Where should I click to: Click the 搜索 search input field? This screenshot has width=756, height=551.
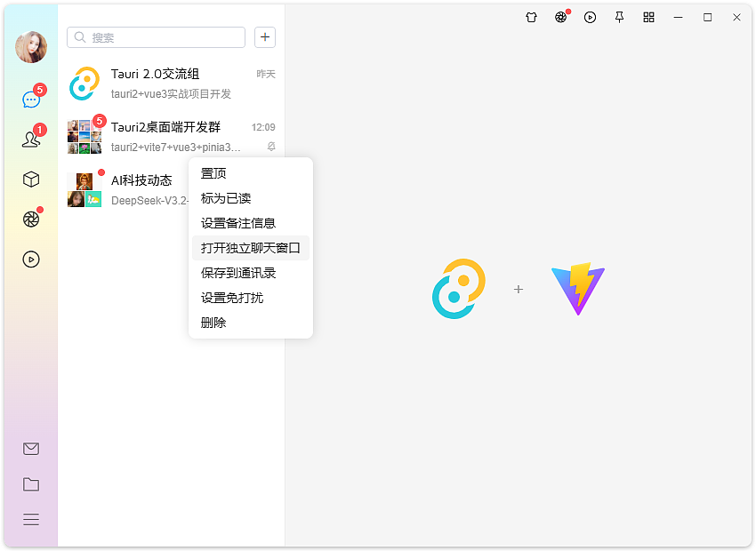pyautogui.click(x=156, y=37)
